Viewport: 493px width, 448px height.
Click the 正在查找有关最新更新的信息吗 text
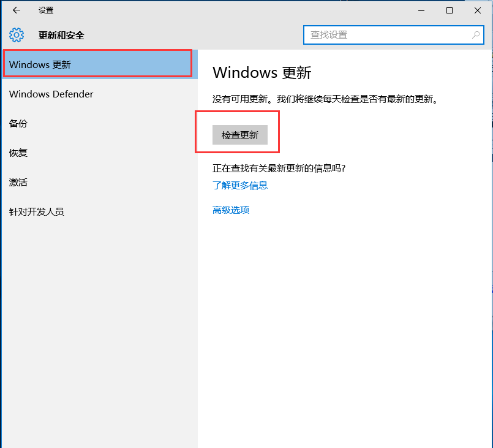click(x=279, y=169)
